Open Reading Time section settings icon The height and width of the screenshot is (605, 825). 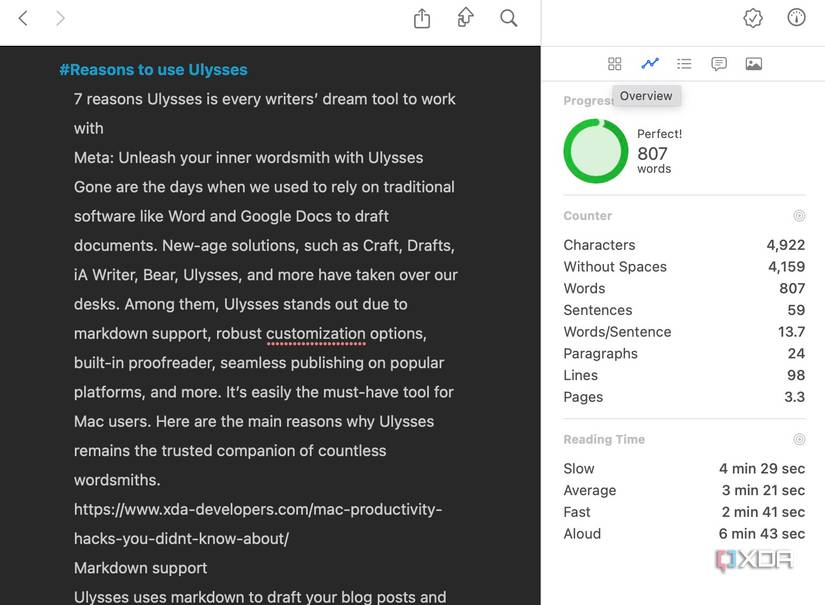point(799,439)
